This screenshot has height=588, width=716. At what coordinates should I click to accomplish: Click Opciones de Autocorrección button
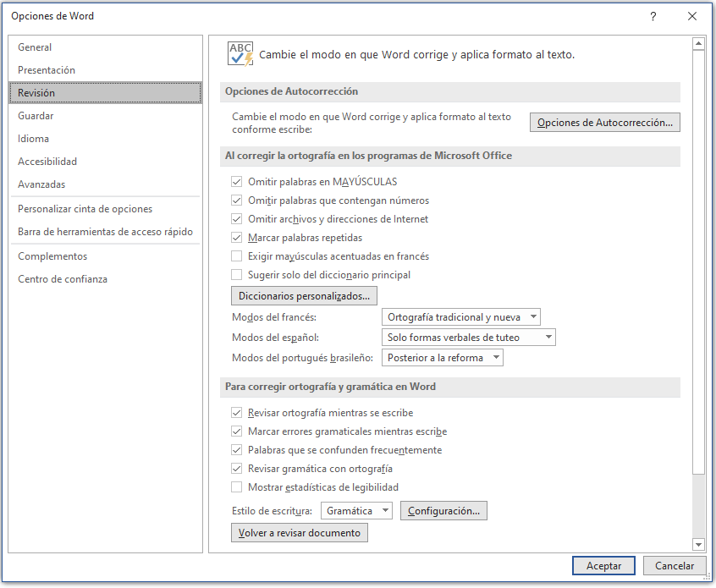(x=604, y=123)
